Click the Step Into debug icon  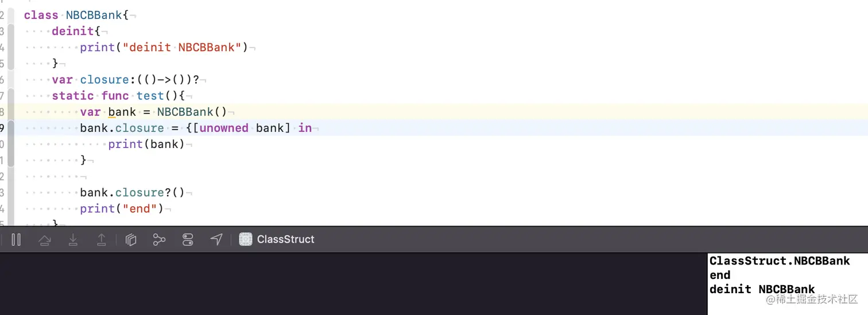73,239
